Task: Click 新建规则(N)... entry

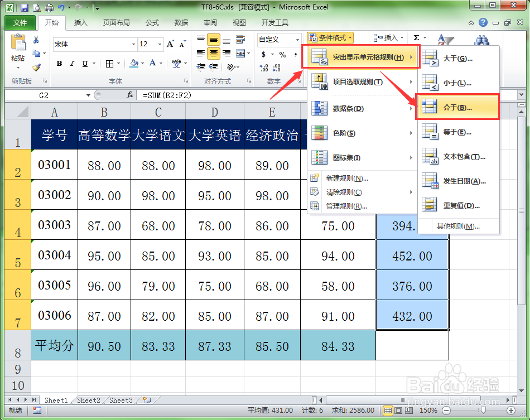Action: click(362, 178)
